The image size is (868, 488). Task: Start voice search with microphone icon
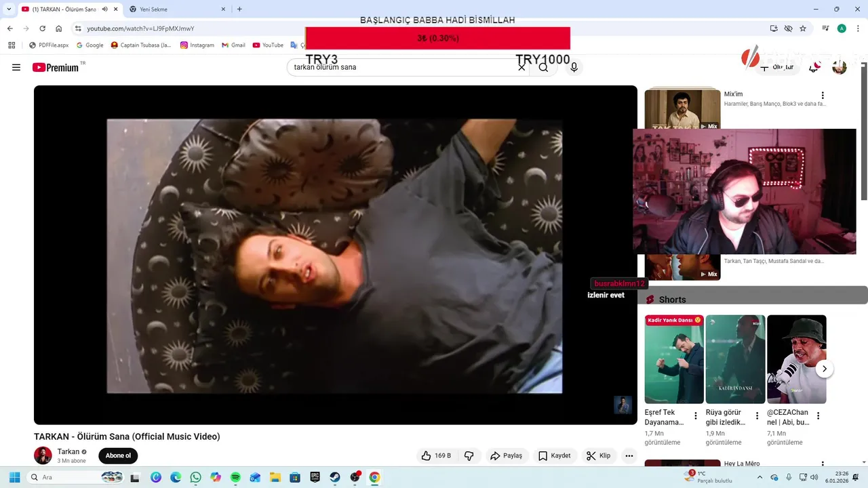click(x=574, y=67)
